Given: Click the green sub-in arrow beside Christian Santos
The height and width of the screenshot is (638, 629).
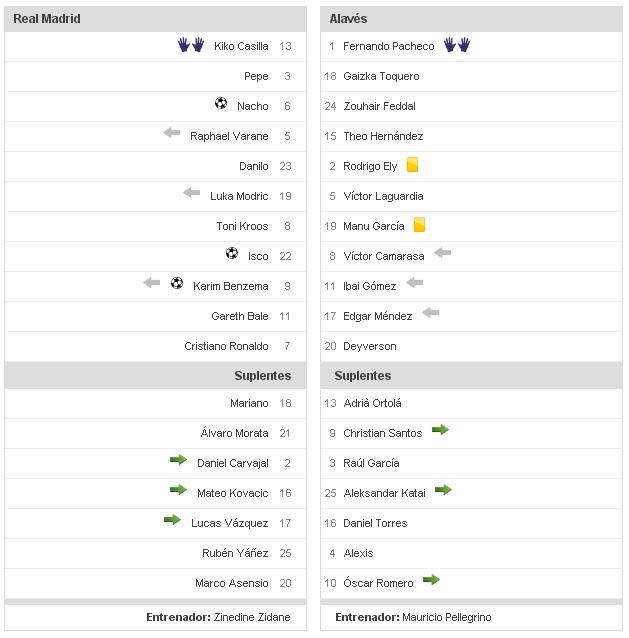Looking at the screenshot, I should coord(440,430).
